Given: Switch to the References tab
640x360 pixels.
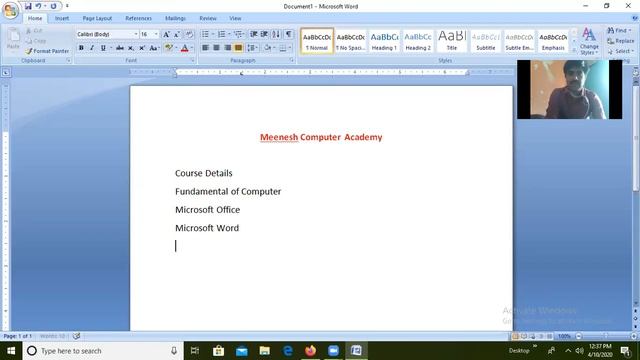Looking at the screenshot, I should coord(138,18).
